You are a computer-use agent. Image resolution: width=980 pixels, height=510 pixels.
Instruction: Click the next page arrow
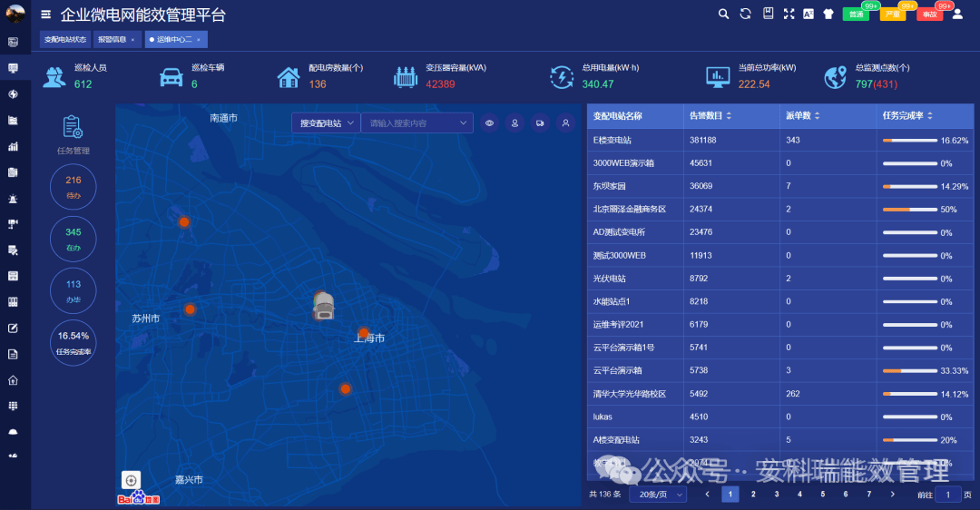pos(893,495)
